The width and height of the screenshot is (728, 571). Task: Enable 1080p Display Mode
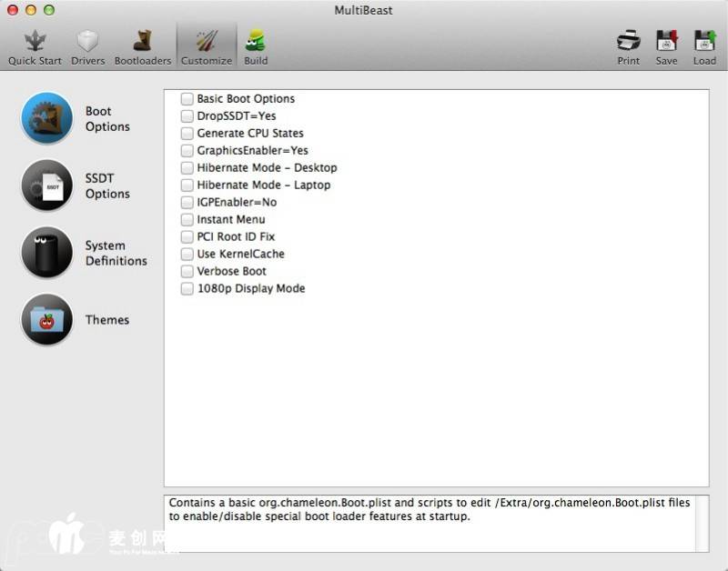pyautogui.click(x=187, y=289)
